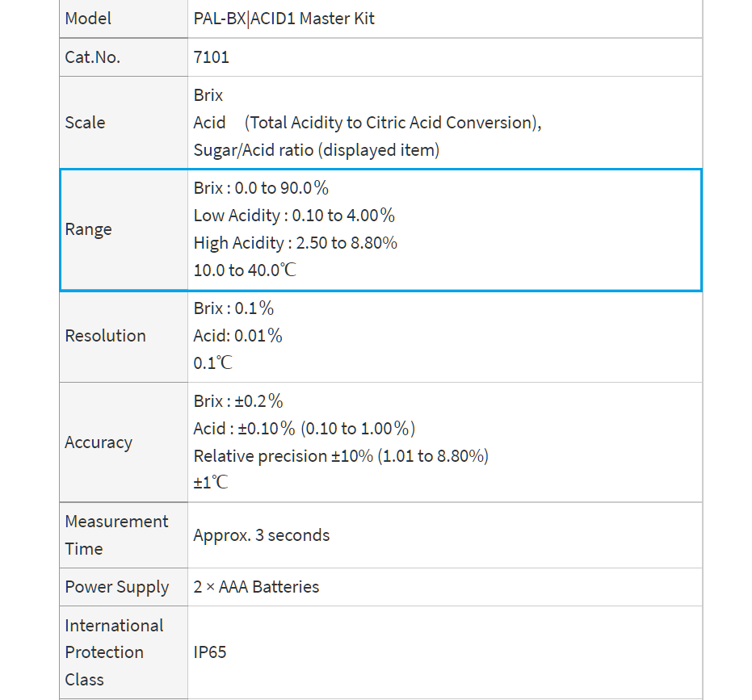752x700 pixels.
Task: Select Brix 0.0 to 90.0% range text
Action: coord(261,188)
